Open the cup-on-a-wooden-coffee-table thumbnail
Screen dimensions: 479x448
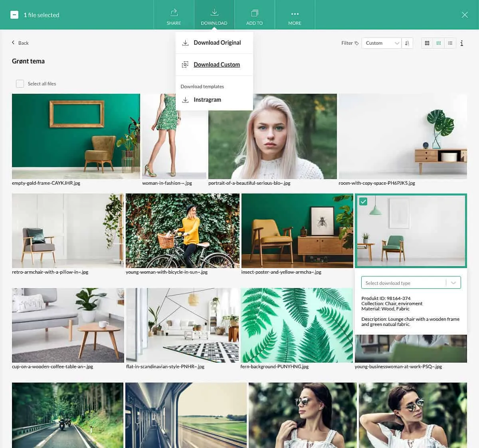tap(68, 325)
